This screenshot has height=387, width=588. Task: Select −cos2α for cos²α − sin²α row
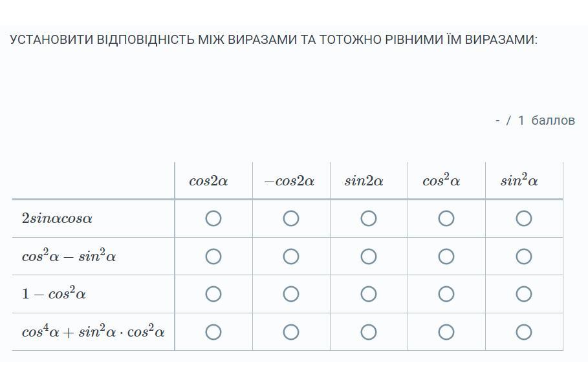291,256
